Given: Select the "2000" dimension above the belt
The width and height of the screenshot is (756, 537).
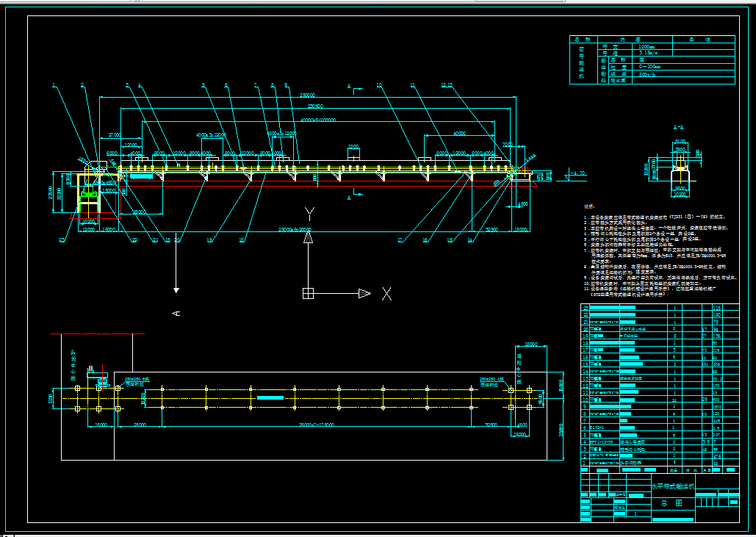Looking at the screenshot, I should 353,146.
